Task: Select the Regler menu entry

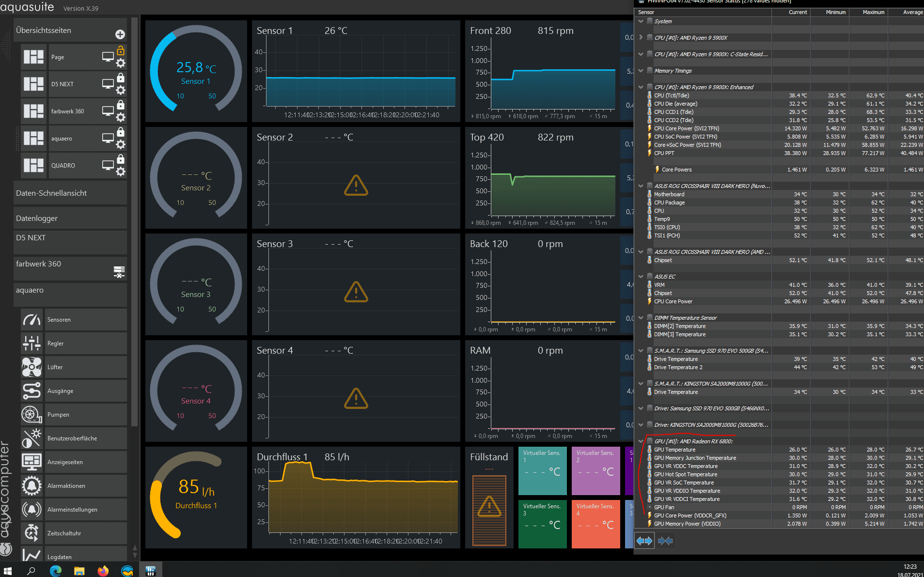Action: (86, 343)
